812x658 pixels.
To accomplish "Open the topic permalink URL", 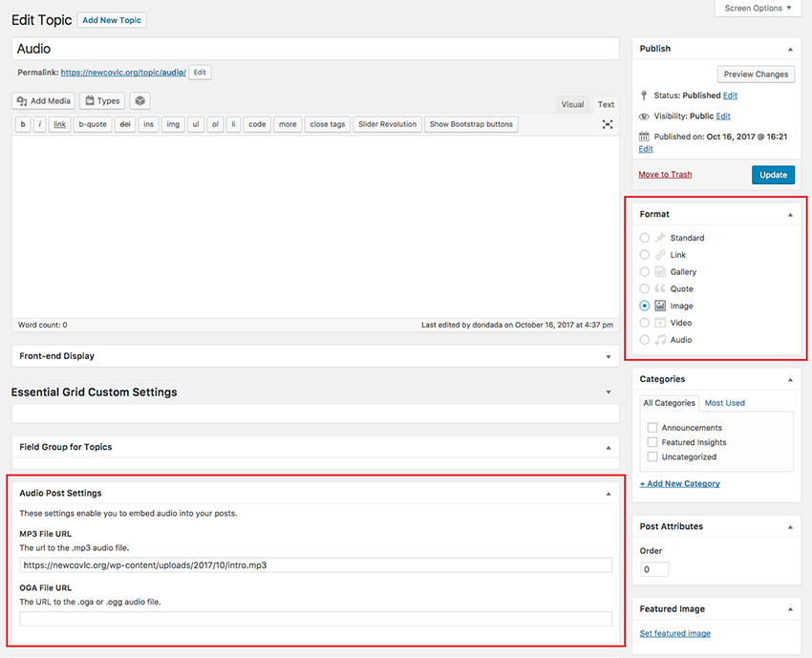I will click(123, 73).
